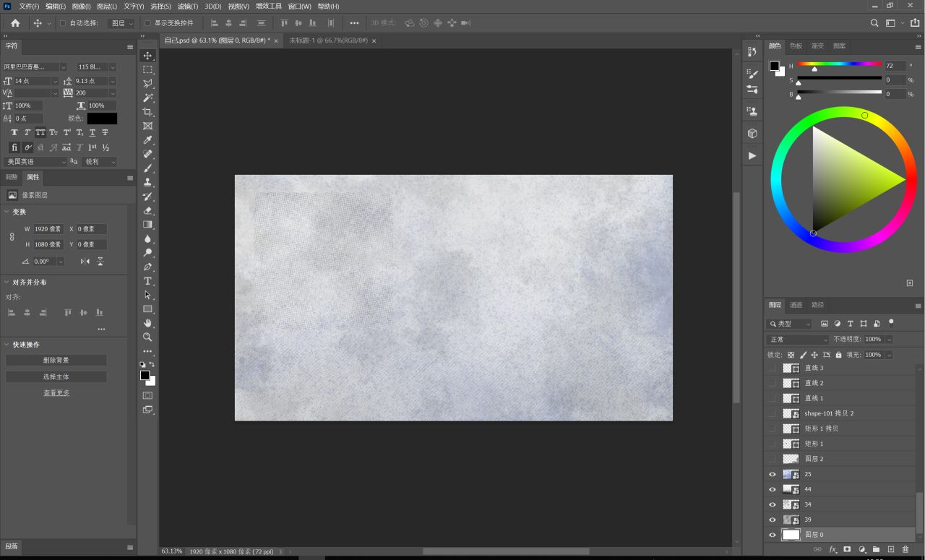Open the 美国英语 language dropdown
Image resolution: width=925 pixels, height=560 pixels.
(x=35, y=162)
